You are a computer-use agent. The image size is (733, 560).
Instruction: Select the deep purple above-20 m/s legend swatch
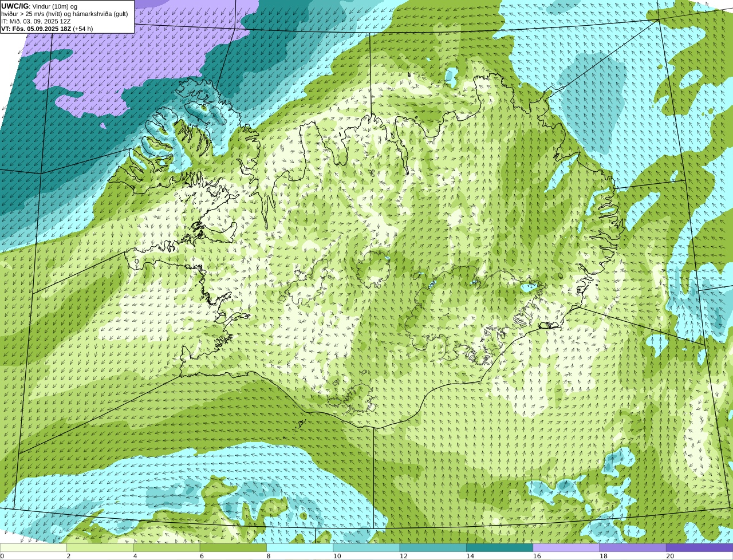point(699,547)
